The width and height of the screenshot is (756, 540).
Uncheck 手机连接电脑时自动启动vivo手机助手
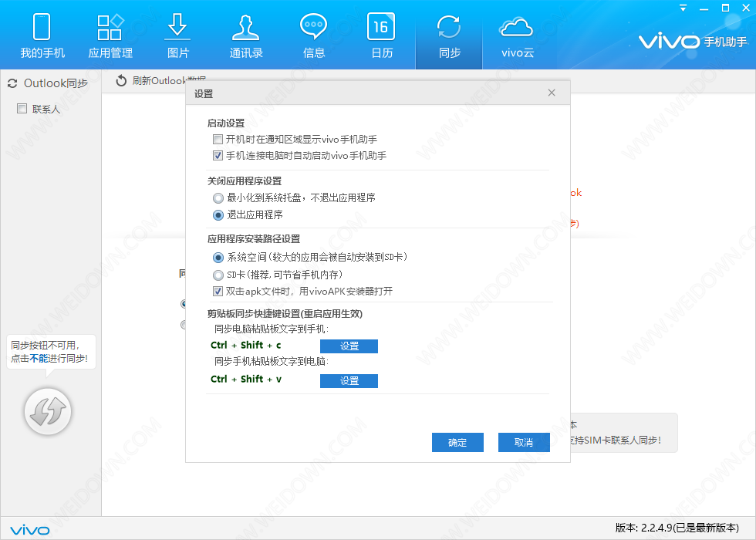(218, 155)
